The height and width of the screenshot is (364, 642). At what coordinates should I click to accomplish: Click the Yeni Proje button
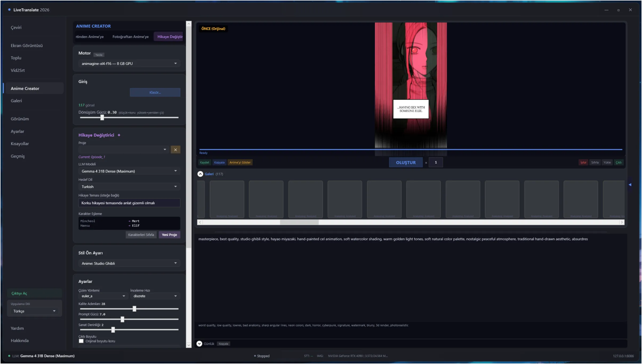click(169, 235)
